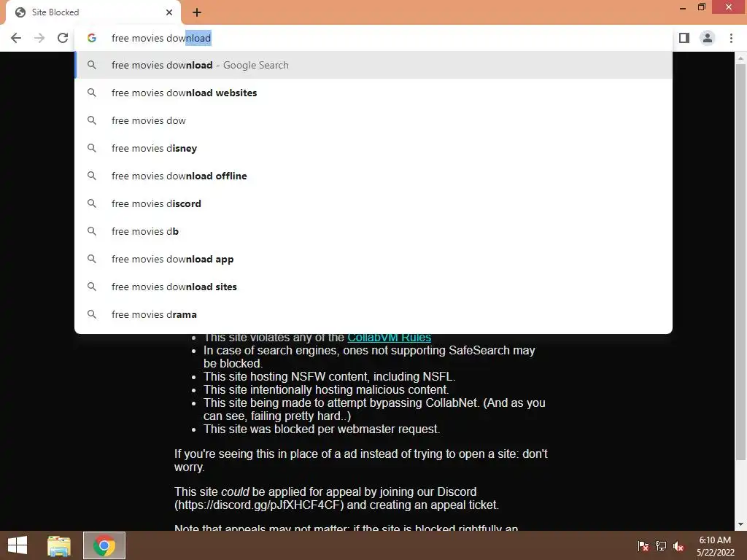Open Chrome's three-dot menu
This screenshot has height=560, width=747.
731,38
